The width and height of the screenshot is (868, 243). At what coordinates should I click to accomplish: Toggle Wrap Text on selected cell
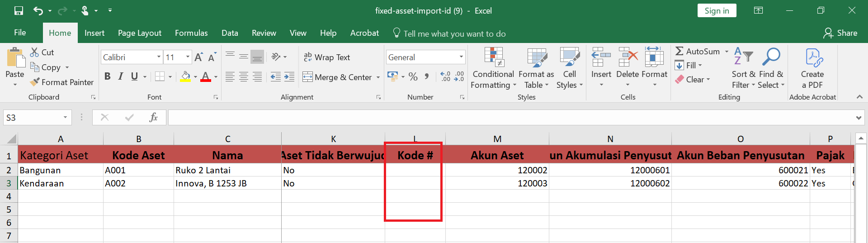click(327, 57)
